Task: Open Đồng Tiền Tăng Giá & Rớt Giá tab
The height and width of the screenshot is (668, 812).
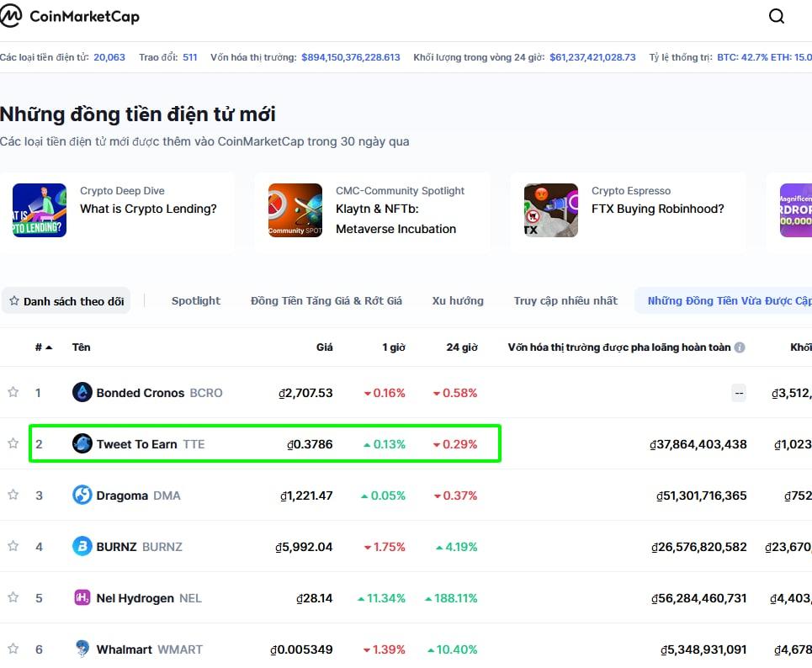Action: [x=326, y=301]
